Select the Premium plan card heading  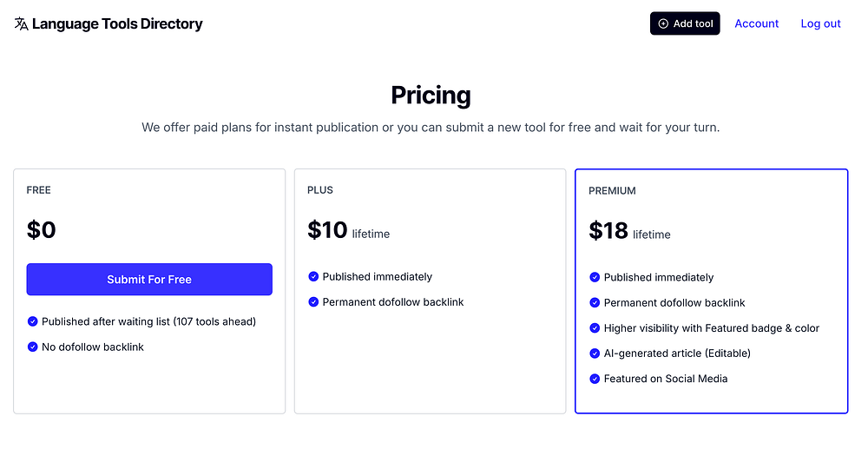click(x=612, y=190)
